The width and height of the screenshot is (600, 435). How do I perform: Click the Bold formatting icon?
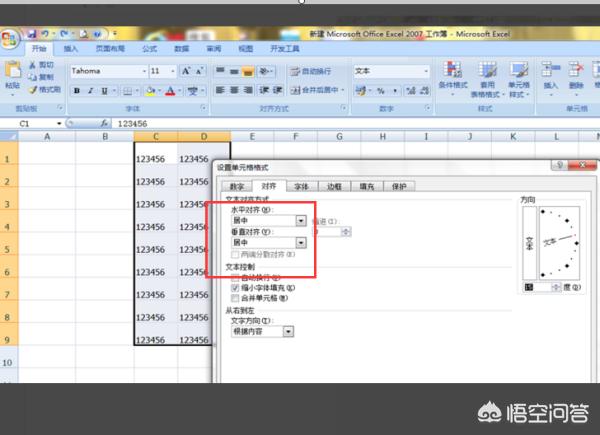[x=75, y=90]
